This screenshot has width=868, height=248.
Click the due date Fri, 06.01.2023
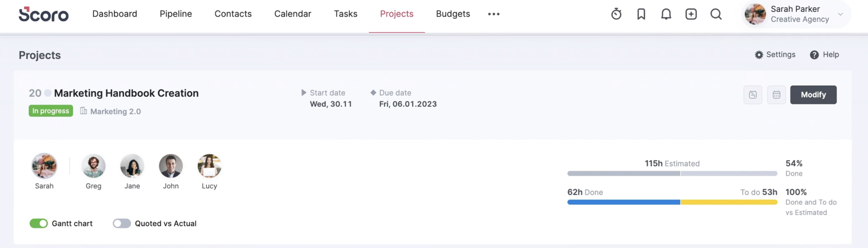408,104
